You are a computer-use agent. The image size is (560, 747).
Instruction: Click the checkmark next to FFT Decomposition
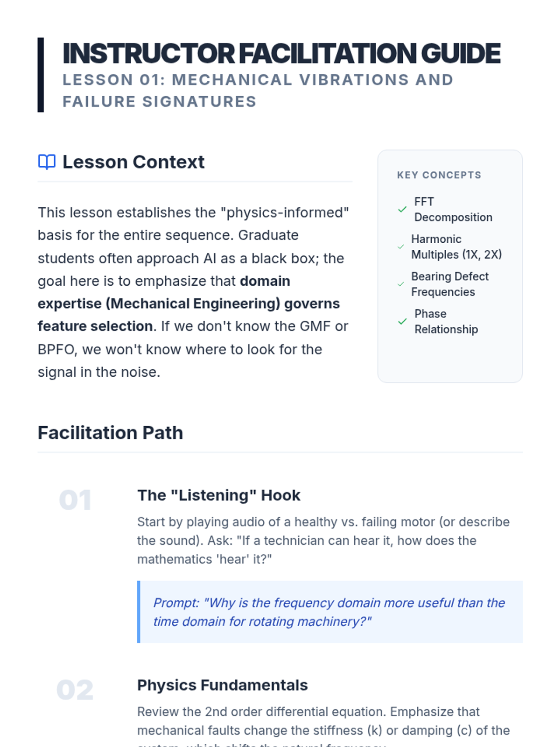point(402,210)
